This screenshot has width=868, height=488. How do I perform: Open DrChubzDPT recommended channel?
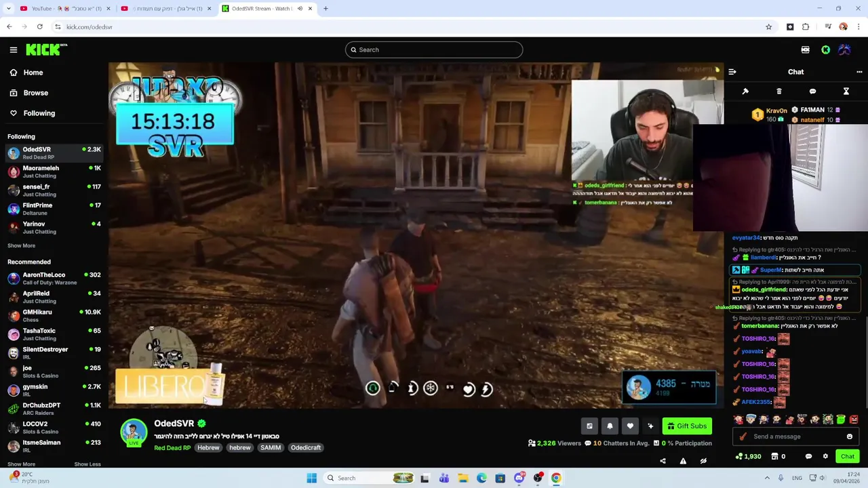[x=54, y=409]
